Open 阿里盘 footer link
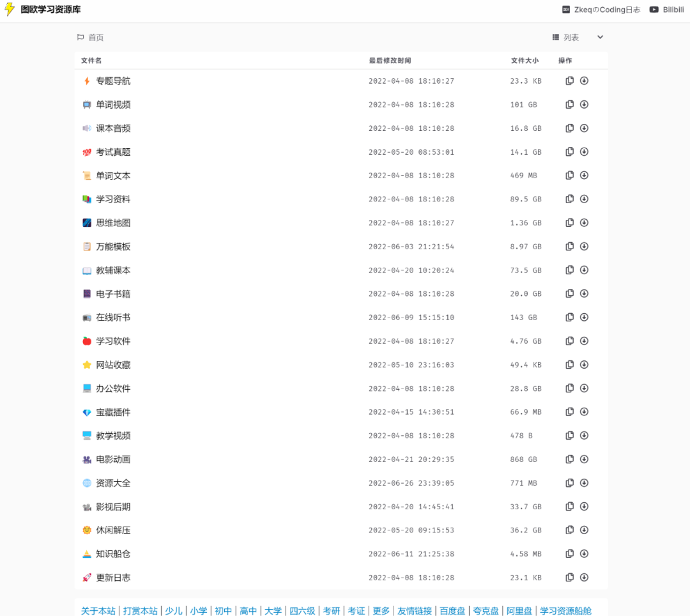 click(x=519, y=611)
